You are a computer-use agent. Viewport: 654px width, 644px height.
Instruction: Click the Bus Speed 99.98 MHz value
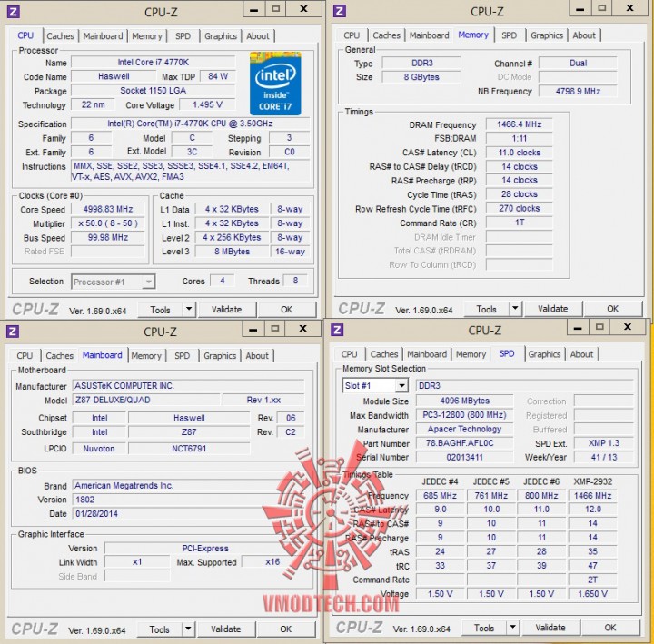(x=107, y=237)
